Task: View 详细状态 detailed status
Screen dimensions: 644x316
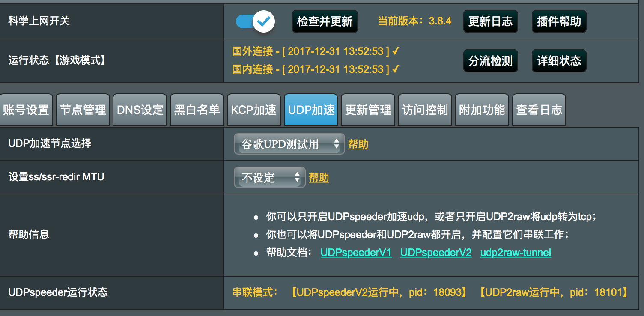Action: (x=559, y=60)
